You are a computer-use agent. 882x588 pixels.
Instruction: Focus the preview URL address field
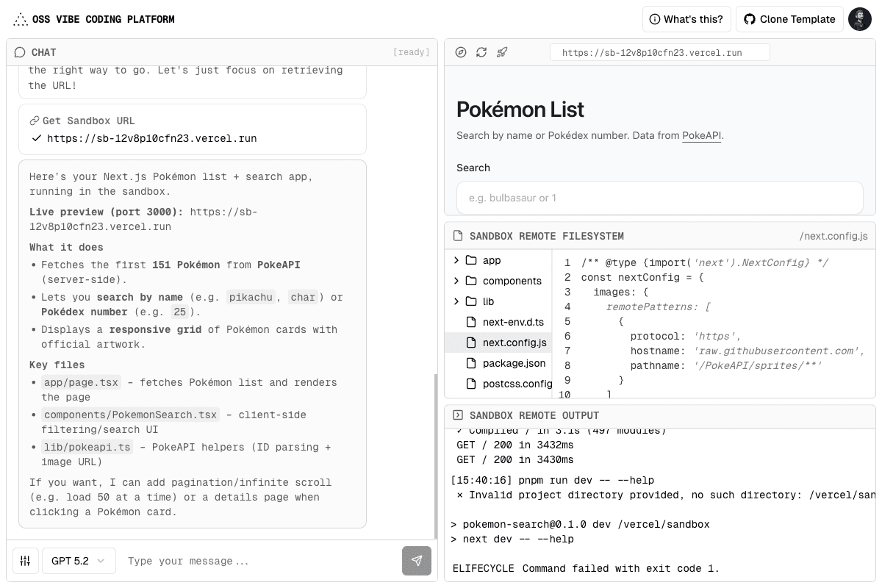point(660,52)
